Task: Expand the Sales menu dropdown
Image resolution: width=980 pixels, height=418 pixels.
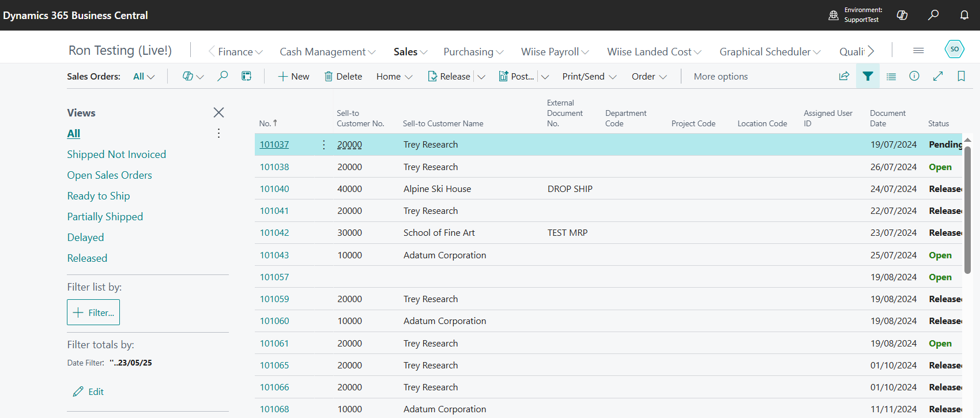Action: [x=410, y=52]
